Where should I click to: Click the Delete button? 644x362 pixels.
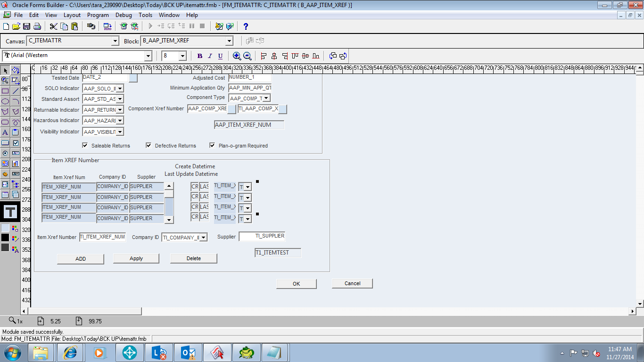coord(194,258)
